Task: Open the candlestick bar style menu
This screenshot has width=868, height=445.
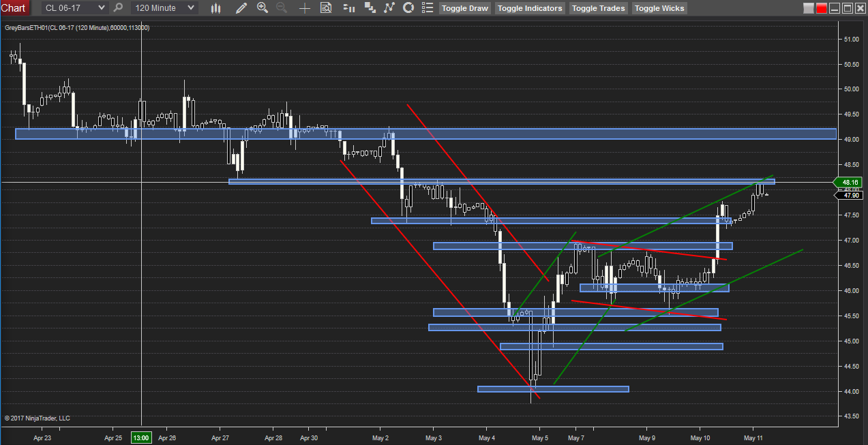Action: (216, 8)
